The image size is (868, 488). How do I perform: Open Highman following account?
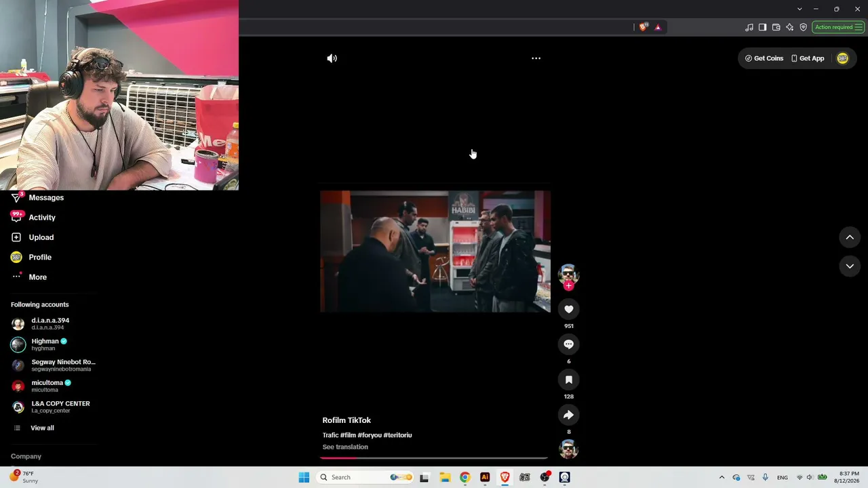coord(39,344)
